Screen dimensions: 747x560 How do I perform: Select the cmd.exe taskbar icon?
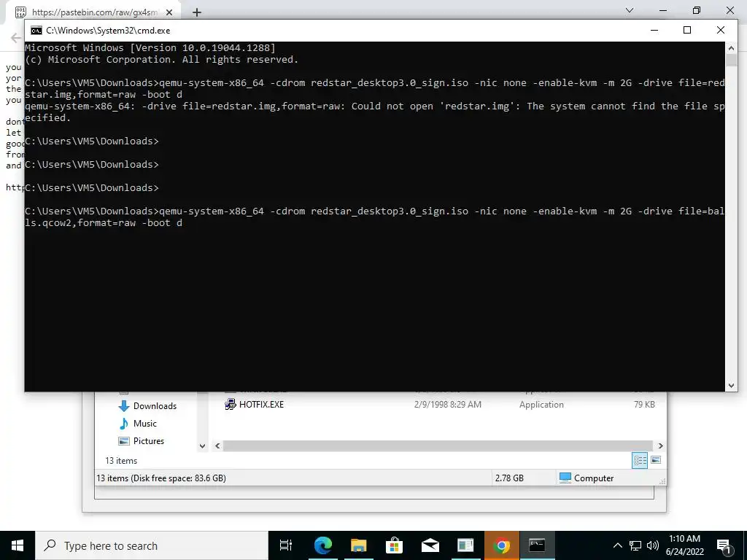537,545
